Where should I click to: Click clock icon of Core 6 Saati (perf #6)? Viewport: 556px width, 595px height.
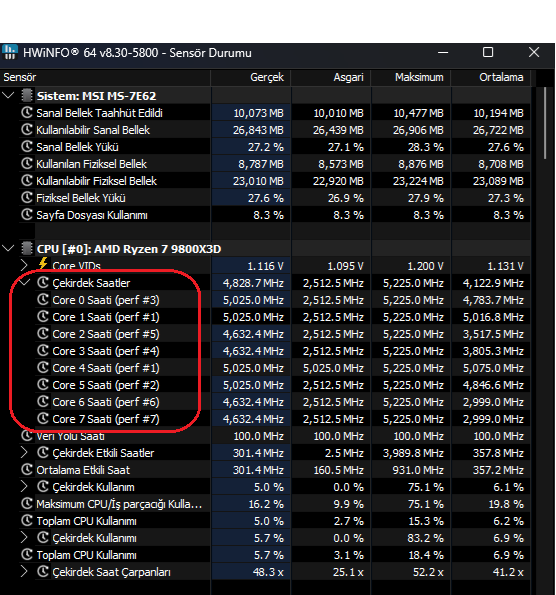[43, 401]
